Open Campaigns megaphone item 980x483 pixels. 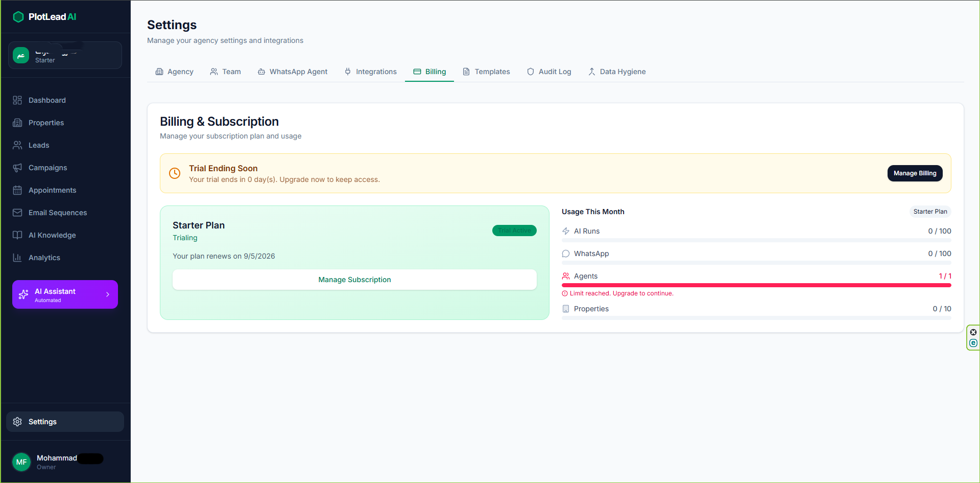(x=65, y=168)
